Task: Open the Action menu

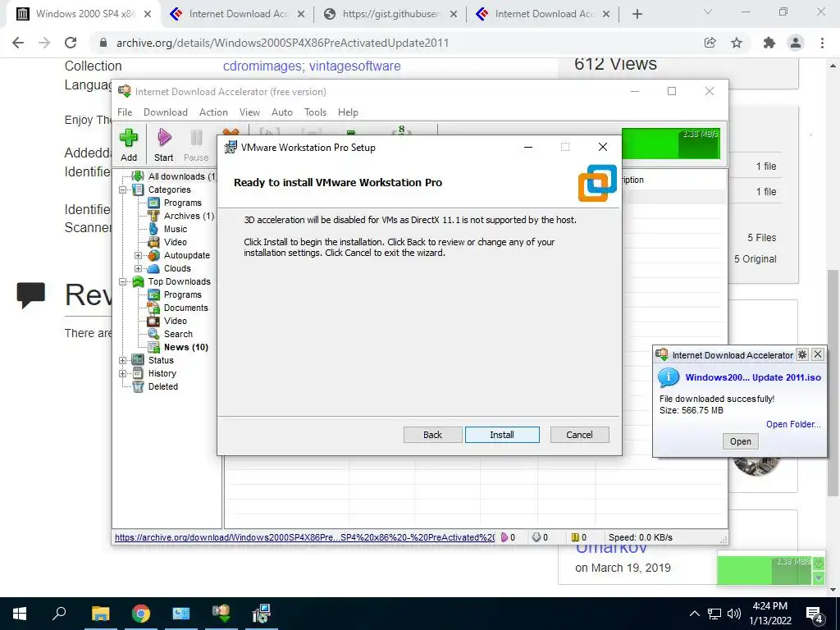Action: (x=213, y=112)
